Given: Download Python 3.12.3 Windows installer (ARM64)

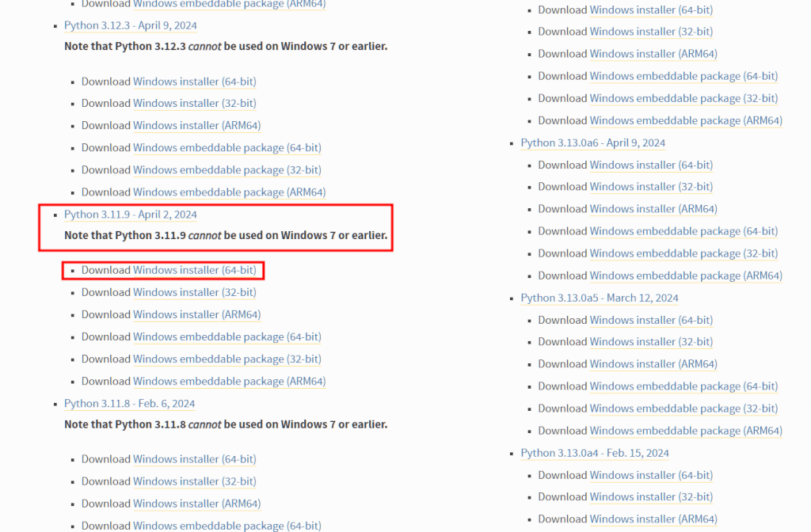Looking at the screenshot, I should [196, 126].
